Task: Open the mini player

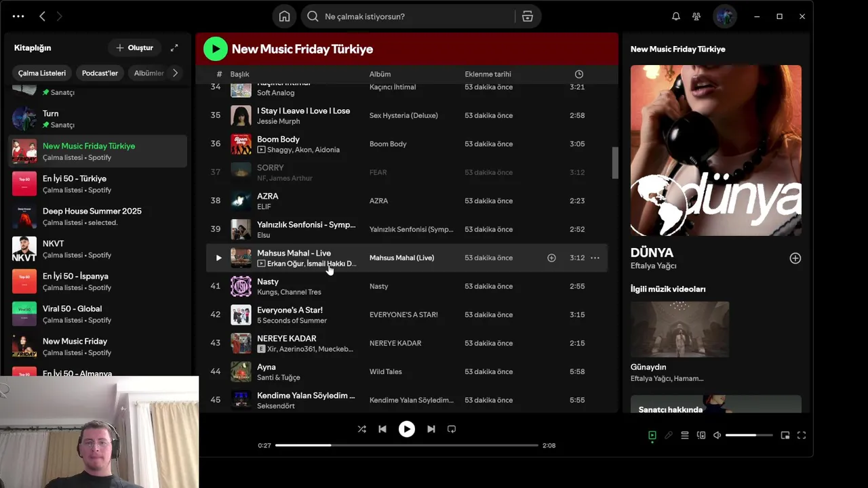Action: (785, 435)
